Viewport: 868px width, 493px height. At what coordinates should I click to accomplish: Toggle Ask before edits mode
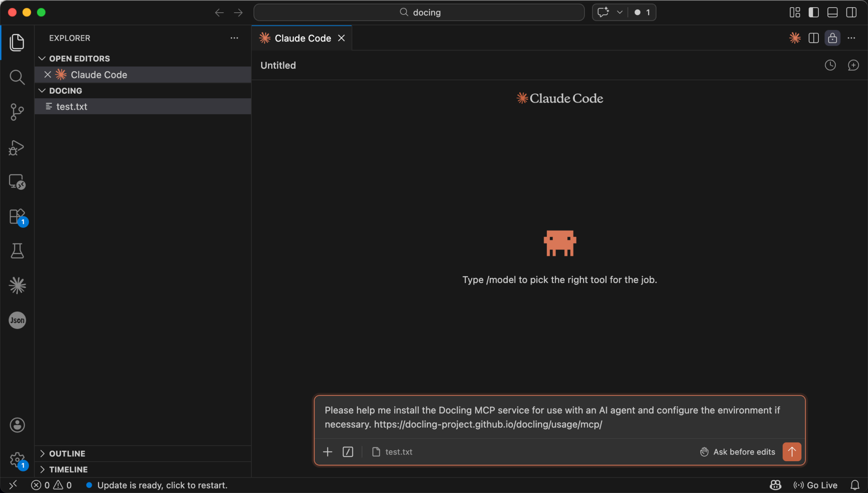point(737,452)
